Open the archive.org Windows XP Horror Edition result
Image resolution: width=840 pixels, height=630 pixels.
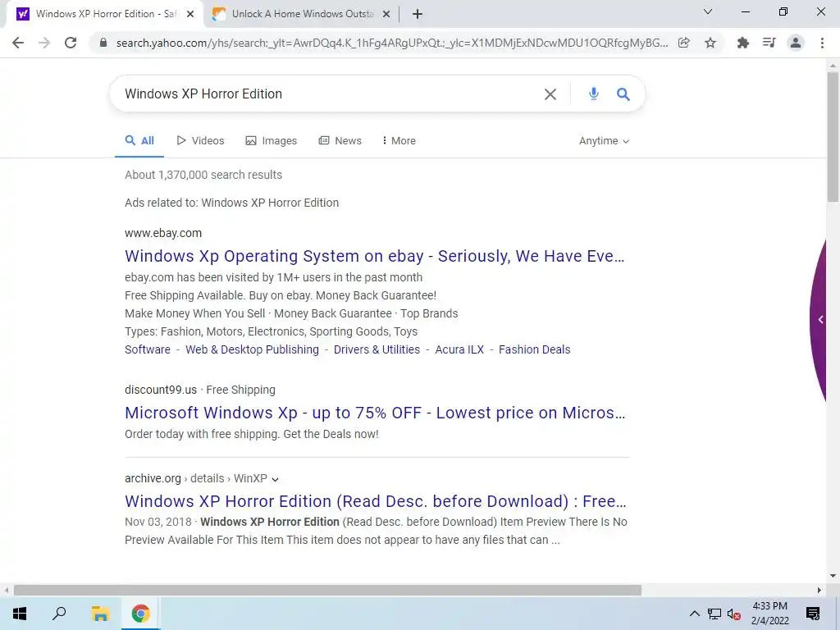[x=376, y=501]
